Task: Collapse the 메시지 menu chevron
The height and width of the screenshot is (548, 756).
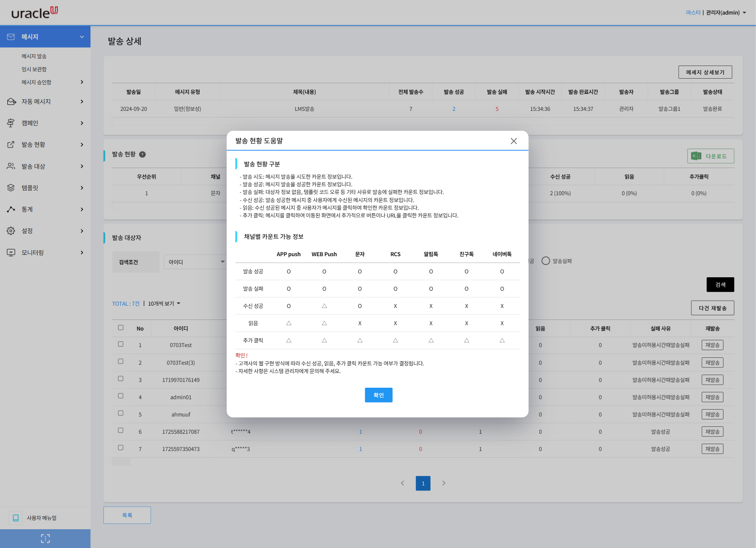Action: (x=82, y=37)
